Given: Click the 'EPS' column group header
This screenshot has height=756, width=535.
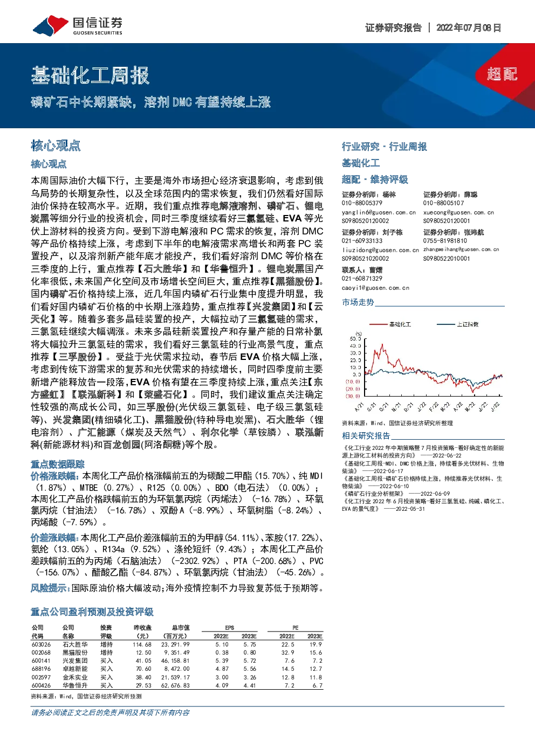Looking at the screenshot, I should [230, 628].
